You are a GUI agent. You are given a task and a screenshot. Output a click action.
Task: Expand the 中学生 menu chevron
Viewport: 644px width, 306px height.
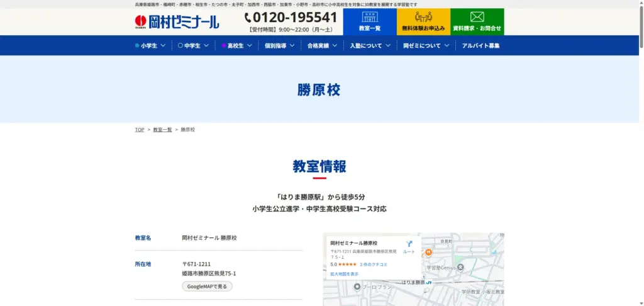click(206, 46)
